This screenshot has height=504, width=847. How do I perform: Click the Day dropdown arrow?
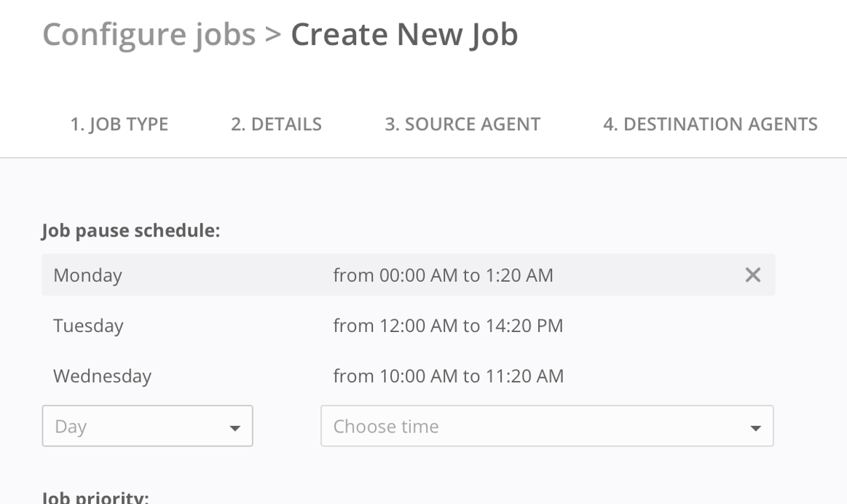pos(235,428)
